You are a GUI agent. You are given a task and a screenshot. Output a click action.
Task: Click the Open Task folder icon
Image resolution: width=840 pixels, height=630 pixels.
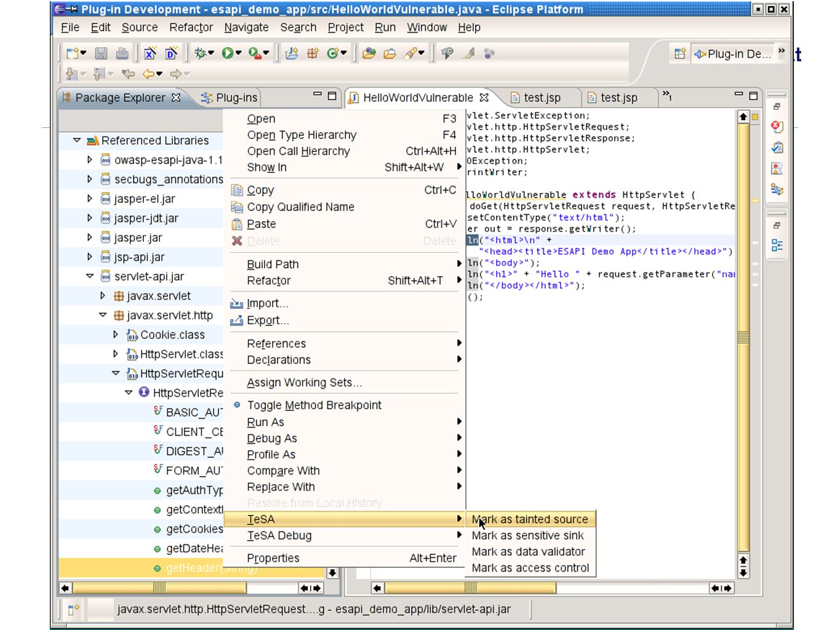tap(390, 54)
